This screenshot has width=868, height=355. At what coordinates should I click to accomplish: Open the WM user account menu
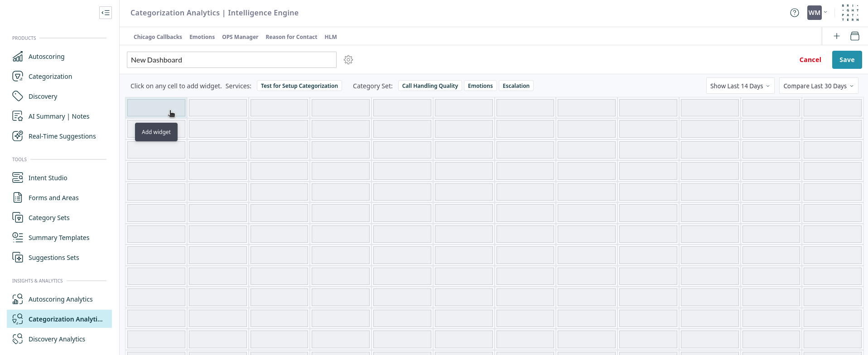817,13
